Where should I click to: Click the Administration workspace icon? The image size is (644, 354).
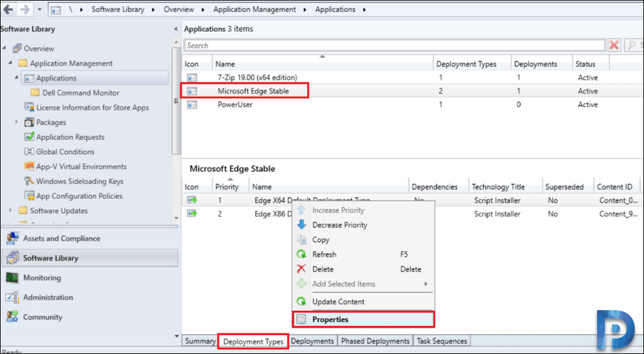click(x=12, y=297)
